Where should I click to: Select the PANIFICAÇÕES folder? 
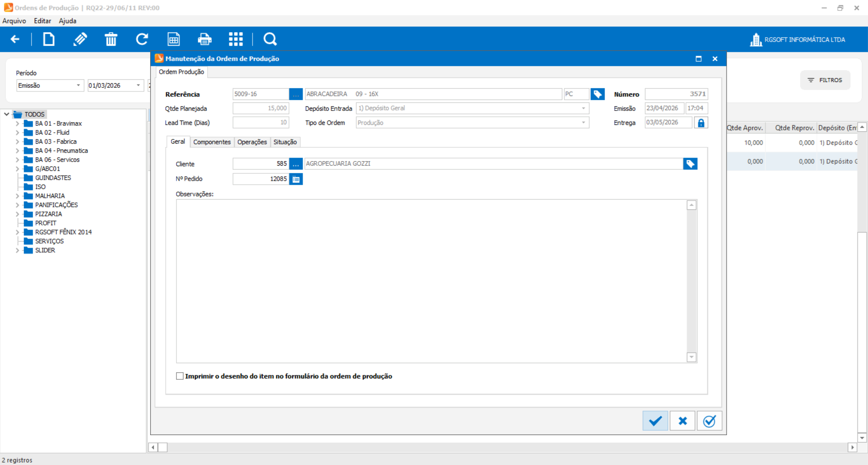click(57, 205)
